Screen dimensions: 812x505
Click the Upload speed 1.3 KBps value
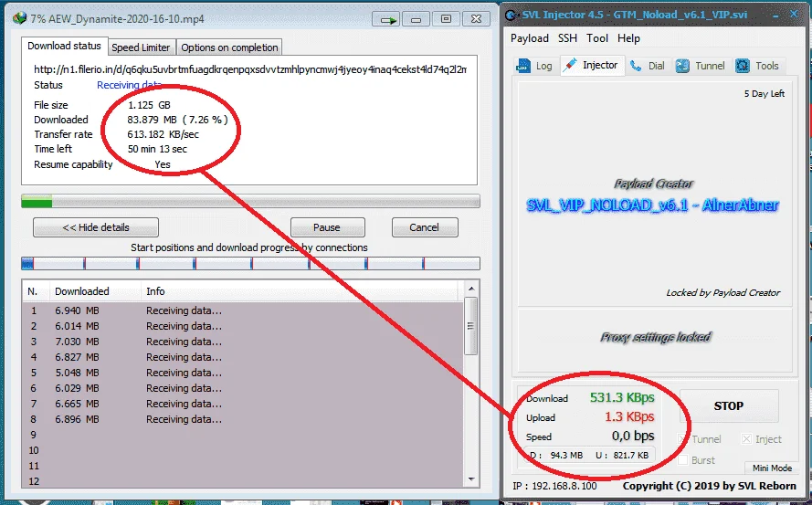[629, 417]
